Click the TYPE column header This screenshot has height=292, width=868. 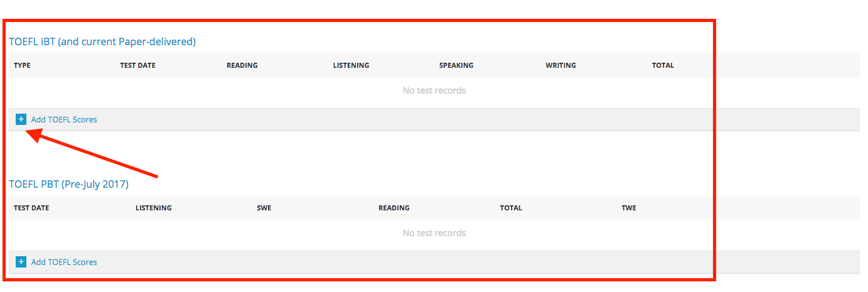[22, 65]
